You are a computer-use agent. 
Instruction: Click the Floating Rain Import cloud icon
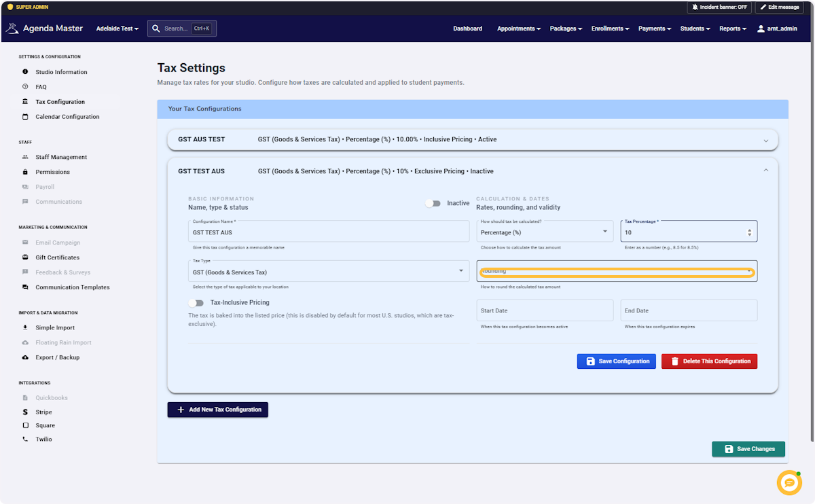(x=25, y=342)
